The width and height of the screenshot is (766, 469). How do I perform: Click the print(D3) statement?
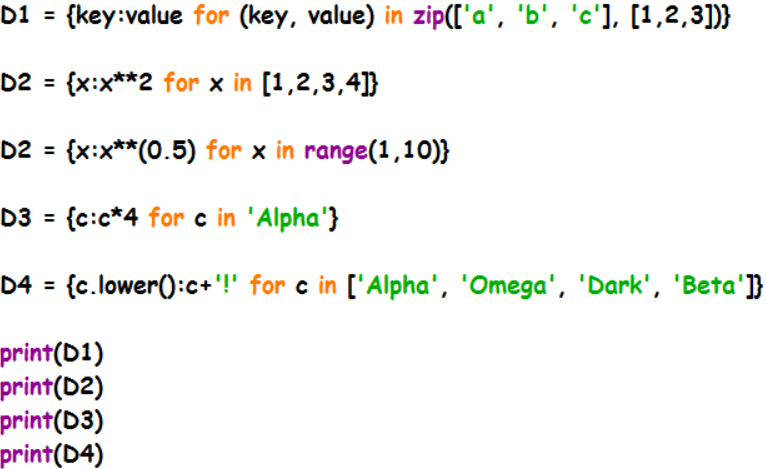click(51, 421)
